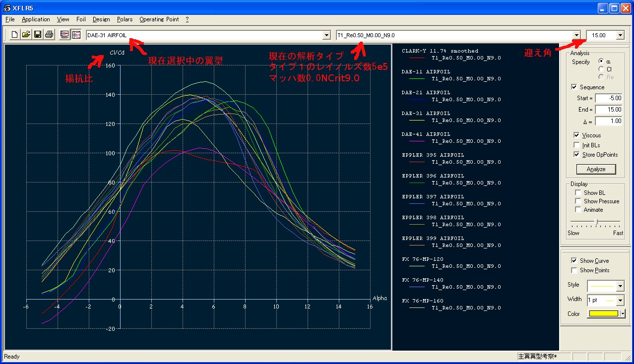634x364 pixels.
Task: Expand the DAE-31 AIRFOIL foil dropdown
Action: tap(326, 35)
